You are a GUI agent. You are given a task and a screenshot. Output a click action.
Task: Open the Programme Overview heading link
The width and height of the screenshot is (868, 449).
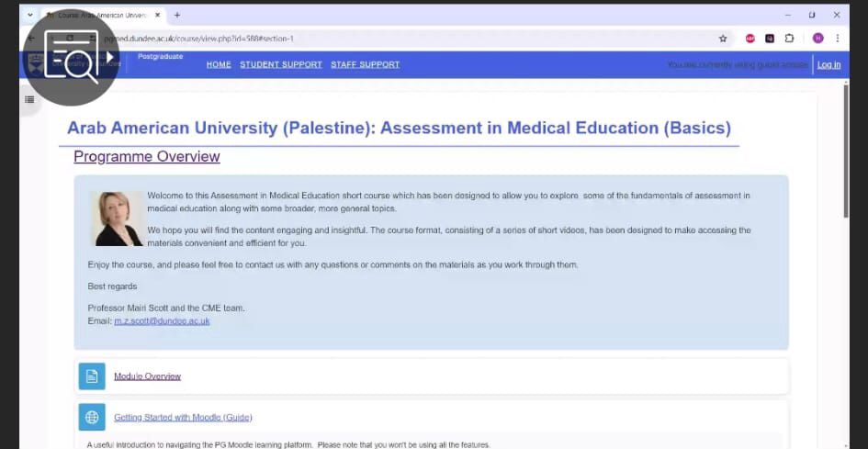(147, 157)
